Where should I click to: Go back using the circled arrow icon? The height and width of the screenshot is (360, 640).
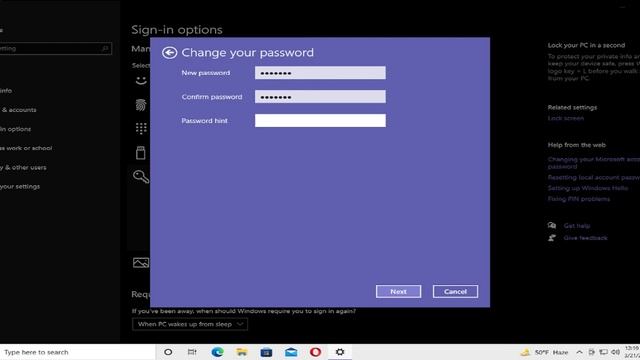pyautogui.click(x=169, y=53)
